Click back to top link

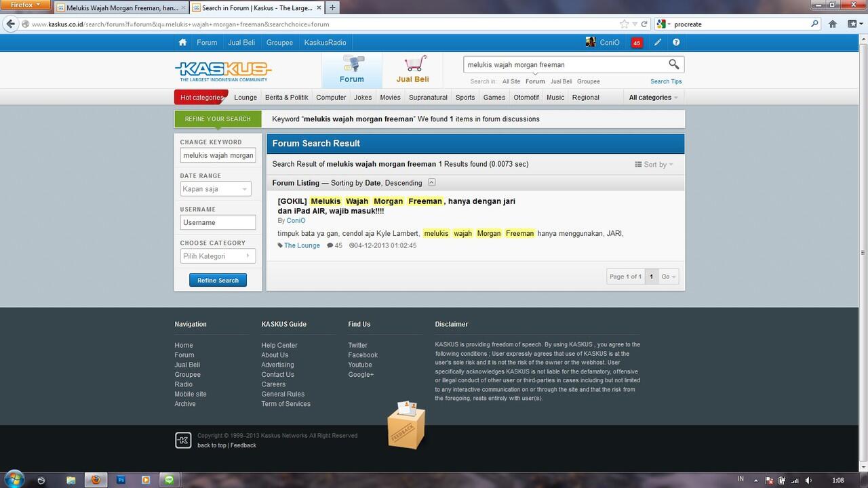tap(212, 445)
